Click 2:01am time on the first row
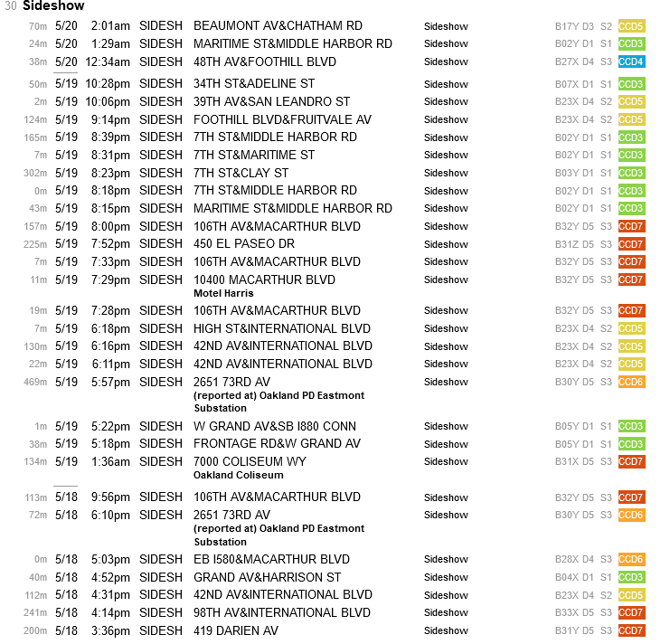Image resolution: width=670 pixels, height=644 pixels. (110, 26)
